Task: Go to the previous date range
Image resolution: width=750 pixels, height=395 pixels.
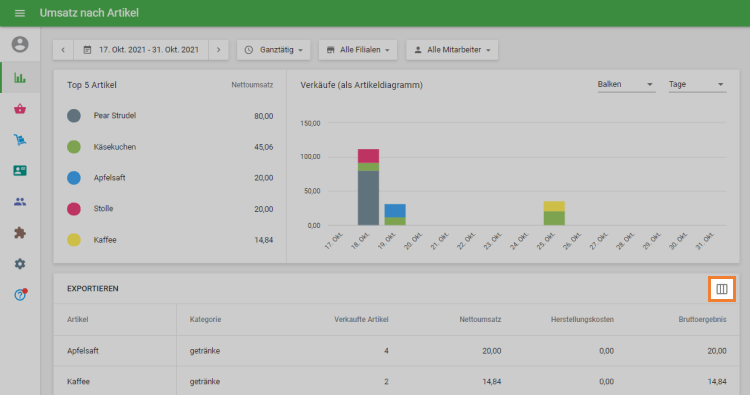Action: click(x=63, y=50)
